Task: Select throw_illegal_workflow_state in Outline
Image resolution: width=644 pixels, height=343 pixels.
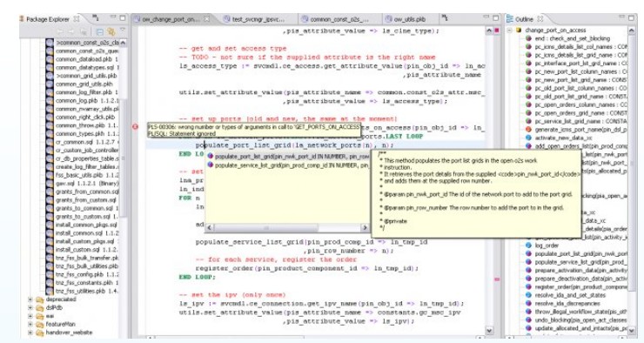Action: pyautogui.click(x=580, y=312)
